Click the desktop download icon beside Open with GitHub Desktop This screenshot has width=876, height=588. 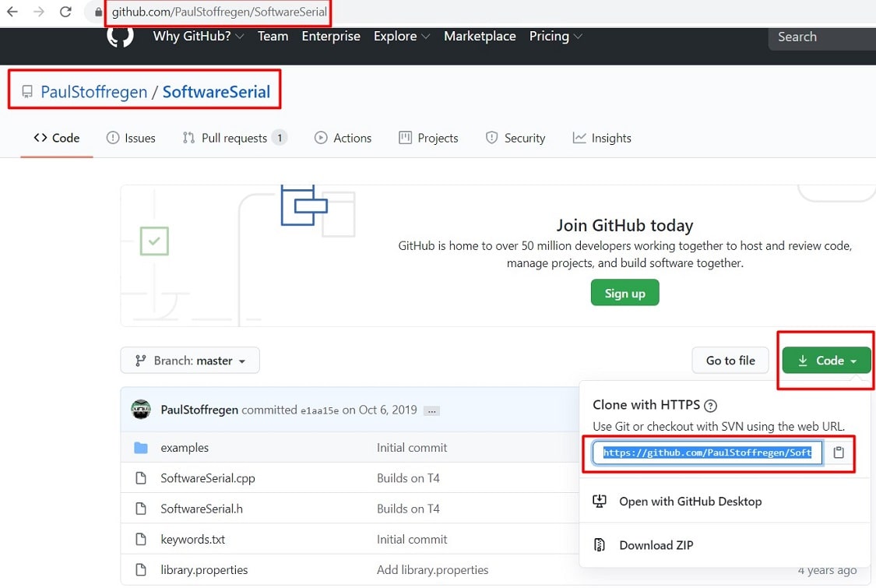pos(600,502)
